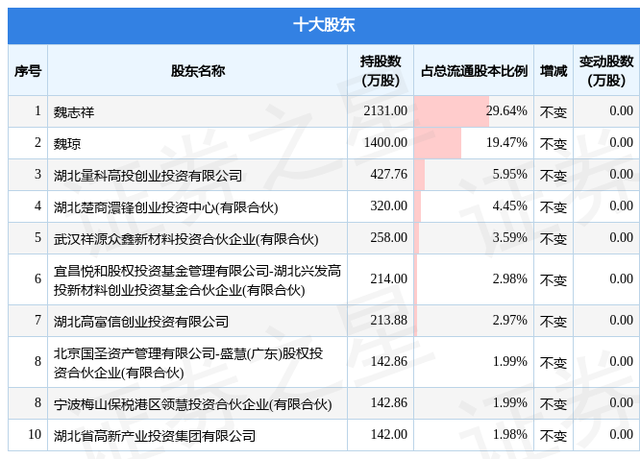Click 不变 status for 魏琼
The image size is (640, 459).
pos(553,143)
